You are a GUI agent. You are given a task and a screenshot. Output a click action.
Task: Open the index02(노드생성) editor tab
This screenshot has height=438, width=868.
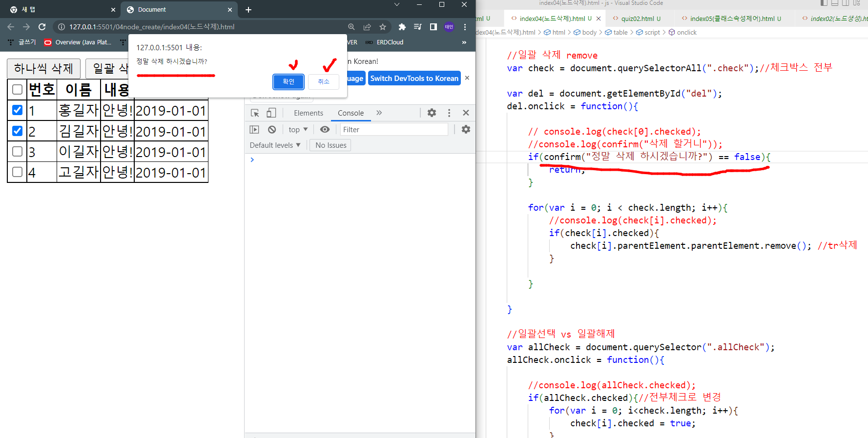coord(835,19)
